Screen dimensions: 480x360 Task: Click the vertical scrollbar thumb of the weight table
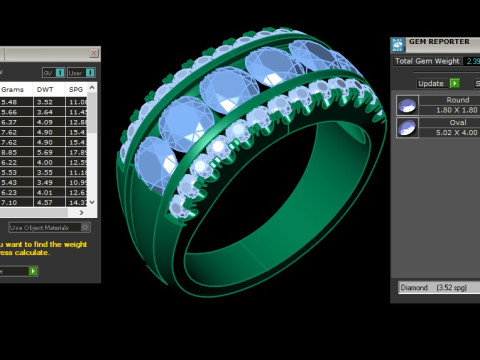[x=92, y=113]
